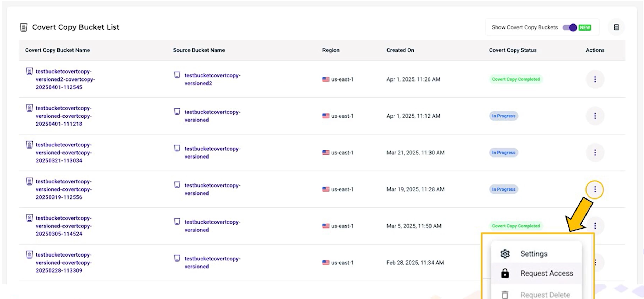
Task: Open actions menu for 20250401-112545 bucket
Action: click(x=595, y=79)
